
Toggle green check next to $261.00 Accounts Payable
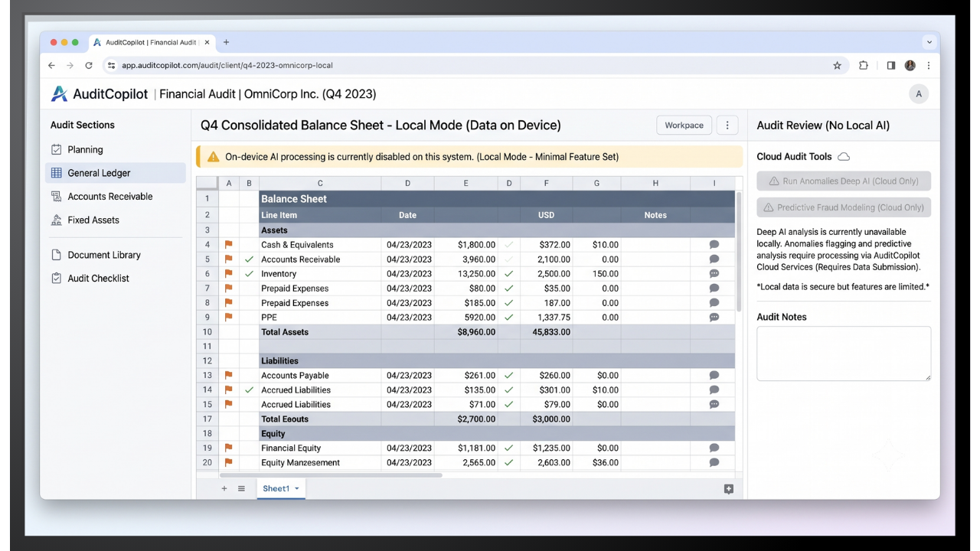508,376
